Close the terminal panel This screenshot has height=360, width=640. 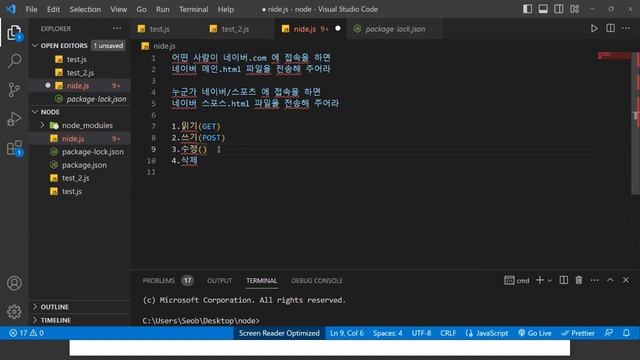[x=625, y=280]
